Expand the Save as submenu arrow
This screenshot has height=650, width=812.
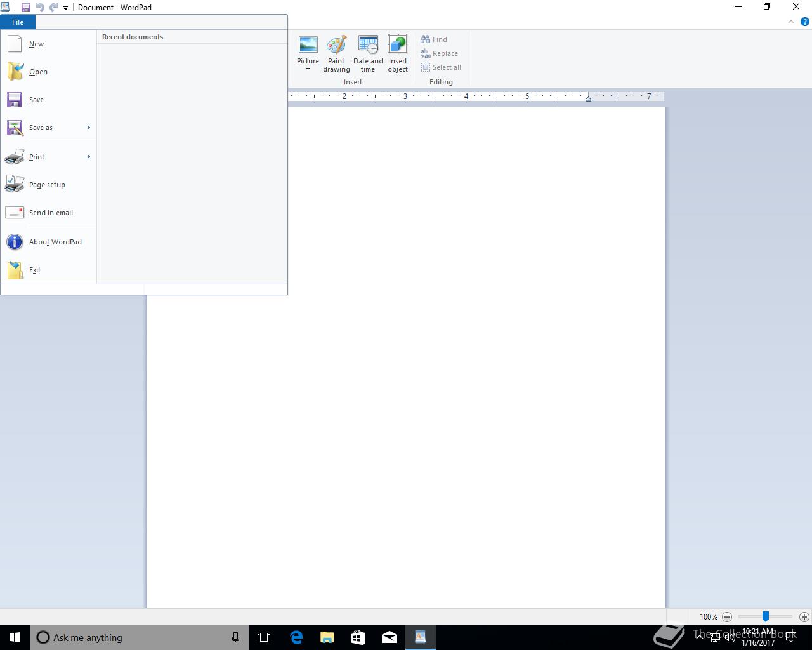click(x=88, y=128)
